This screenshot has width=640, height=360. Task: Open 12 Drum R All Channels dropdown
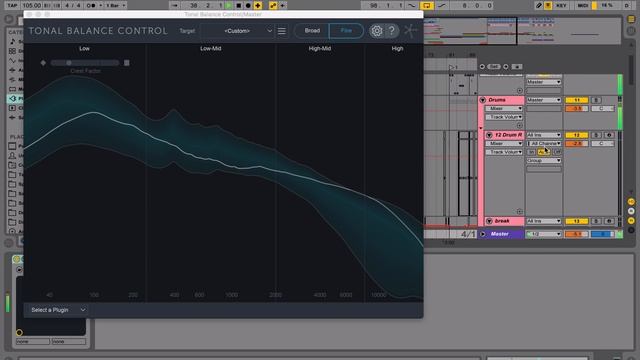544,143
